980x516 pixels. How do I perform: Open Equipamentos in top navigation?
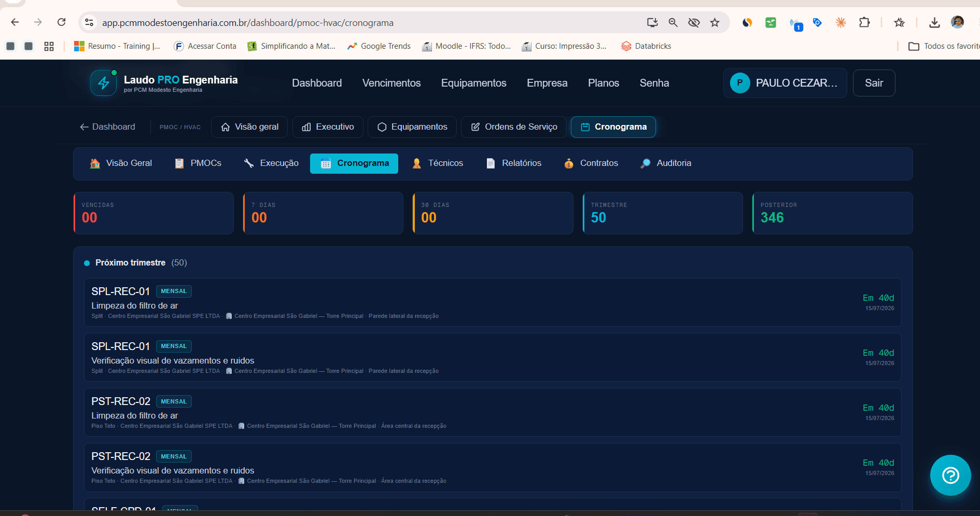click(474, 83)
